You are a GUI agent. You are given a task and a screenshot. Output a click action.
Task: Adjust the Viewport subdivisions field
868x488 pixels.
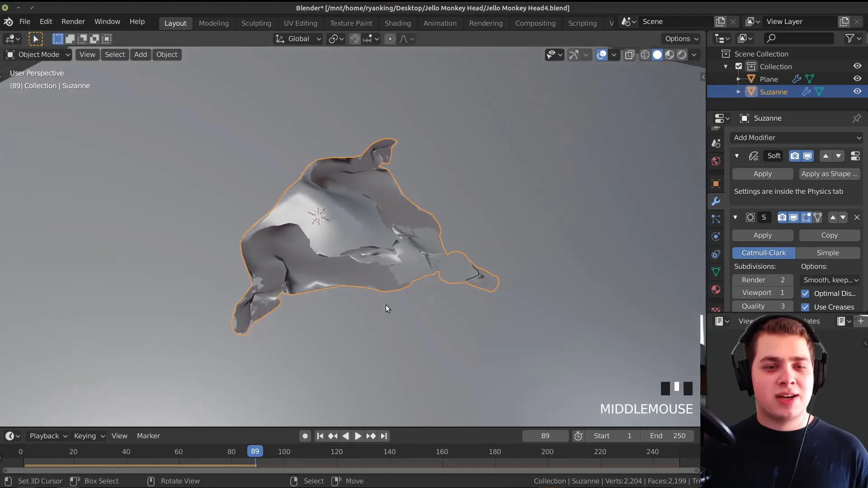point(763,293)
